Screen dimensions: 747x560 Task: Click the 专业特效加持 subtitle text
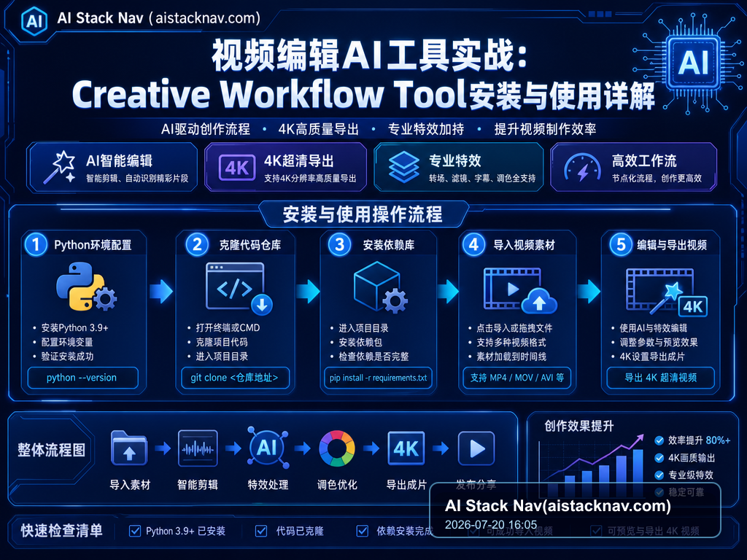(426, 129)
